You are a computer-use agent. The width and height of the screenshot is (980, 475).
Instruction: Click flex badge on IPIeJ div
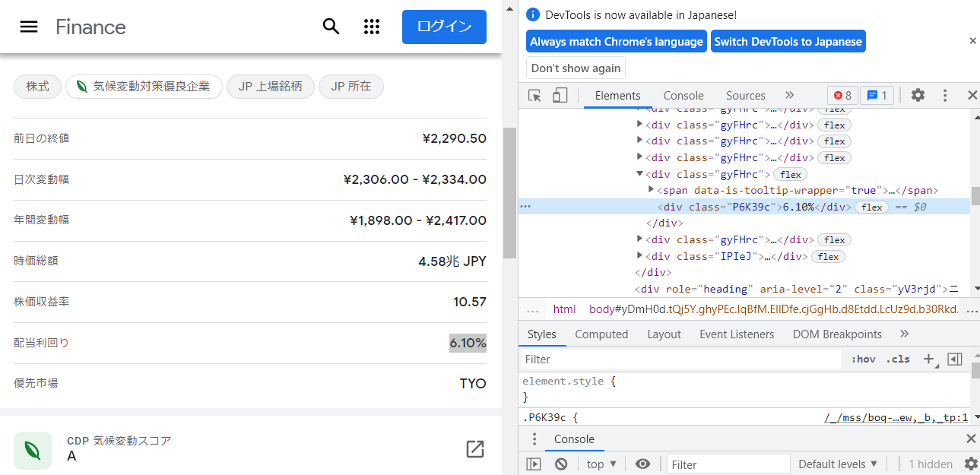(x=828, y=257)
